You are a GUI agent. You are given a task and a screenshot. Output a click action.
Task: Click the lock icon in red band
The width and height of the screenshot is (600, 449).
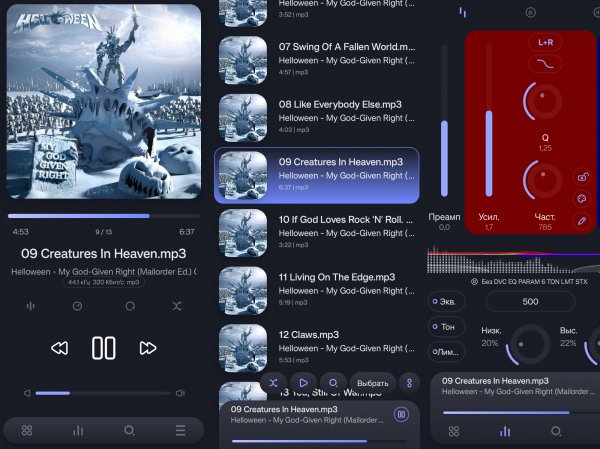pos(582,177)
